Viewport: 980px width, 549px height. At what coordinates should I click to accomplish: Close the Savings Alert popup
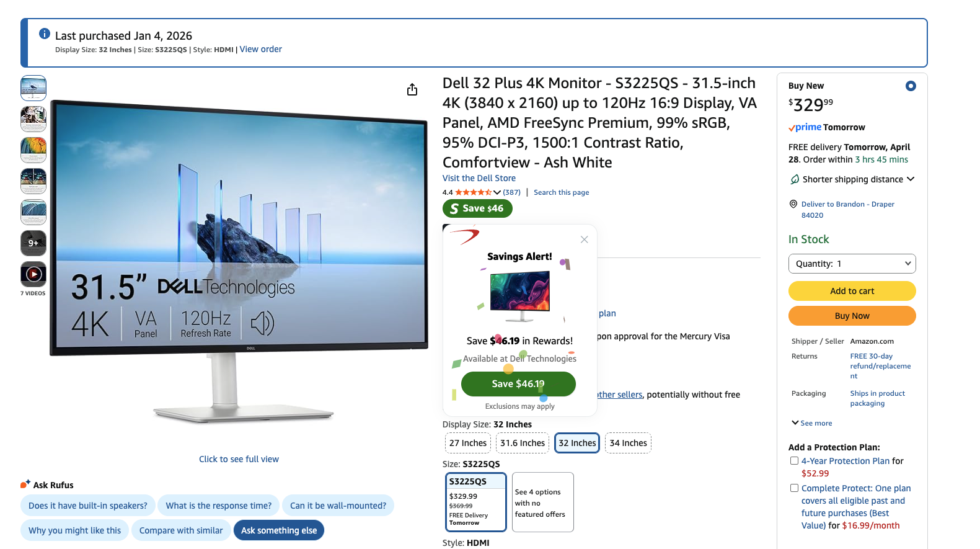(x=584, y=239)
